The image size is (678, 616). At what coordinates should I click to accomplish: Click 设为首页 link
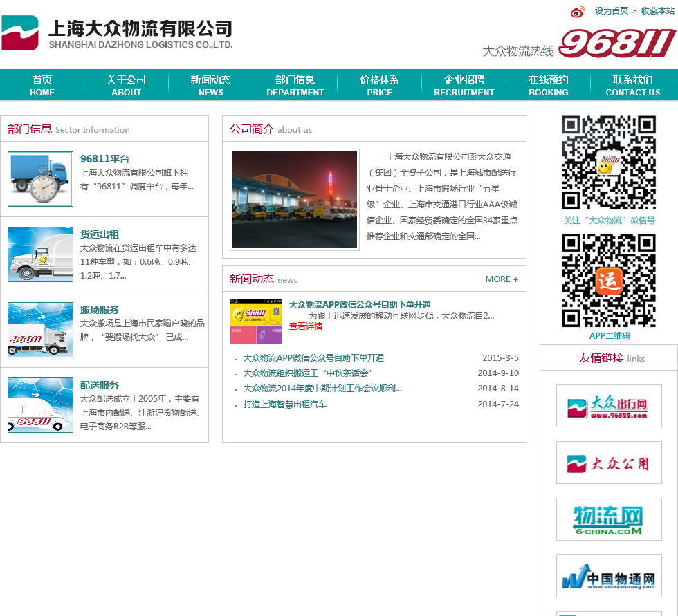tap(612, 11)
